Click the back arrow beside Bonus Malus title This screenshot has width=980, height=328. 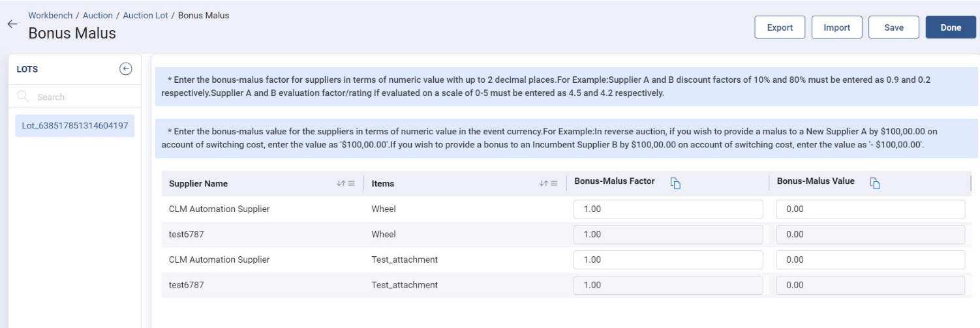12,24
